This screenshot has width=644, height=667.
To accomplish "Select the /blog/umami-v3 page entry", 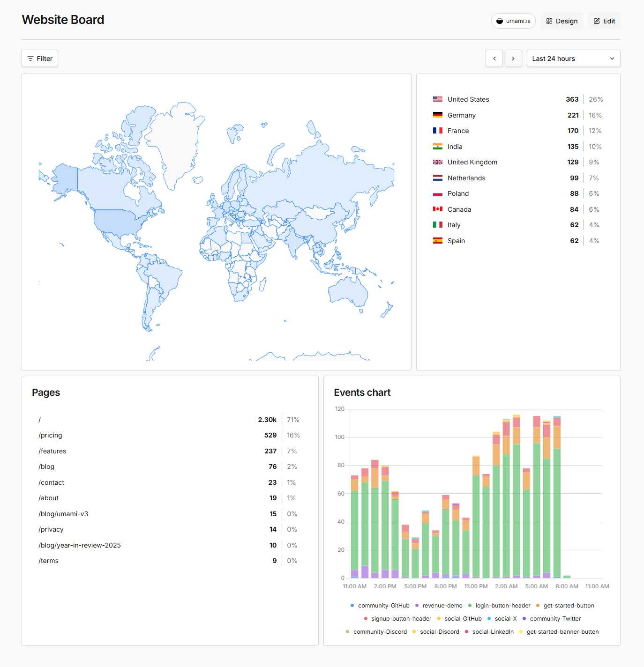I will pyautogui.click(x=63, y=514).
